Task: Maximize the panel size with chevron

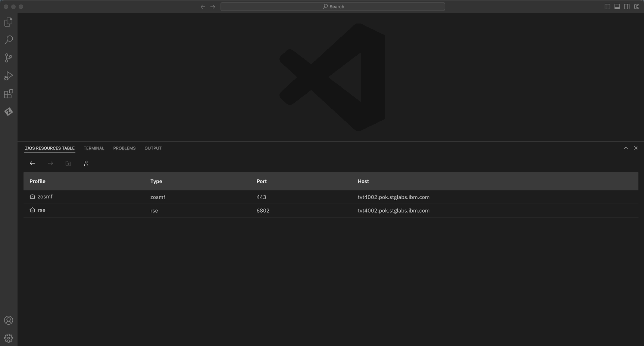Action: pos(626,148)
